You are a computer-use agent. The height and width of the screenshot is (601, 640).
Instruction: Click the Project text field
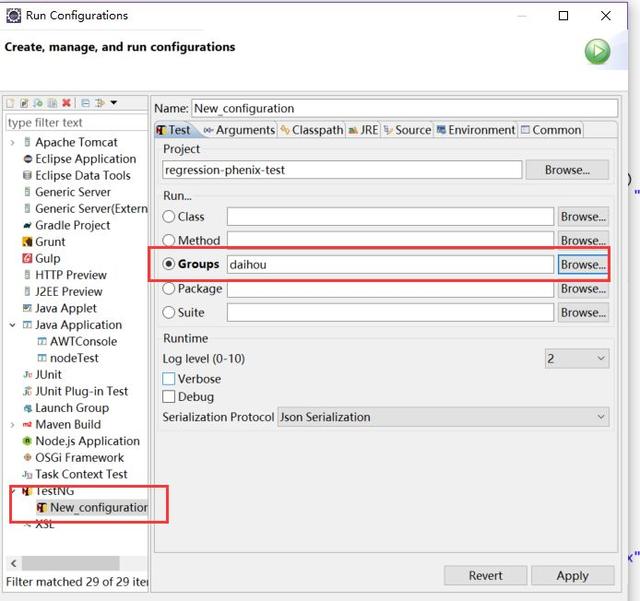(342, 170)
